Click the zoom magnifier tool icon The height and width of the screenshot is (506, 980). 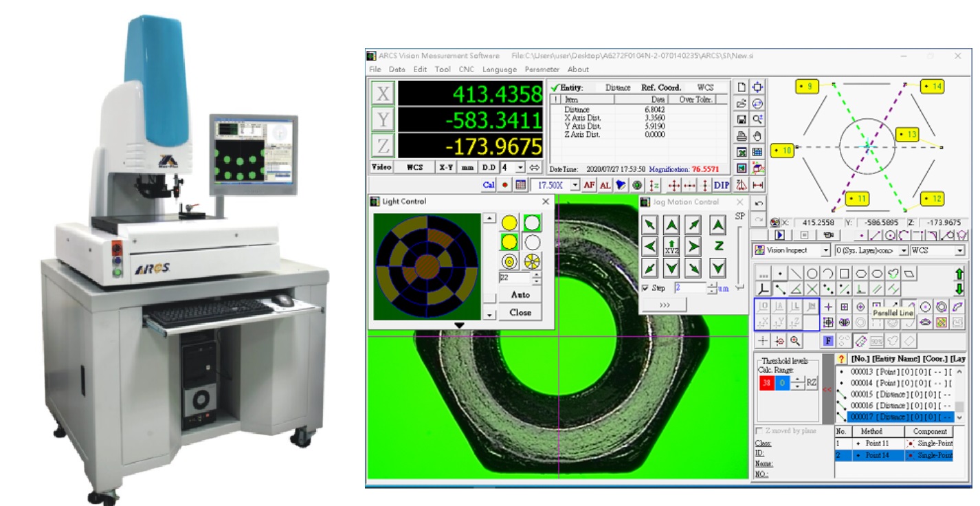point(795,341)
